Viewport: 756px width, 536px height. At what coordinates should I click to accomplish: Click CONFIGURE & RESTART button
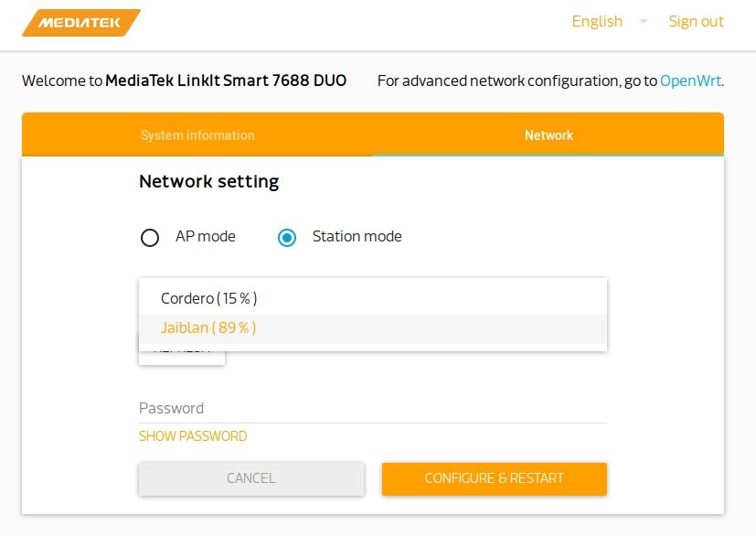click(495, 478)
